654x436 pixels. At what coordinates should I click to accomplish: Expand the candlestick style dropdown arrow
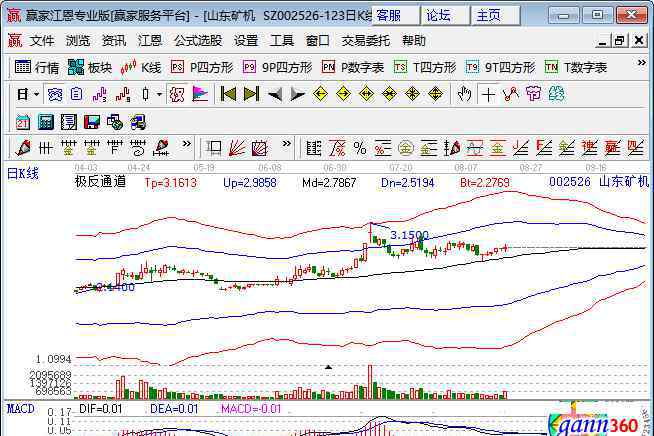click(159, 94)
